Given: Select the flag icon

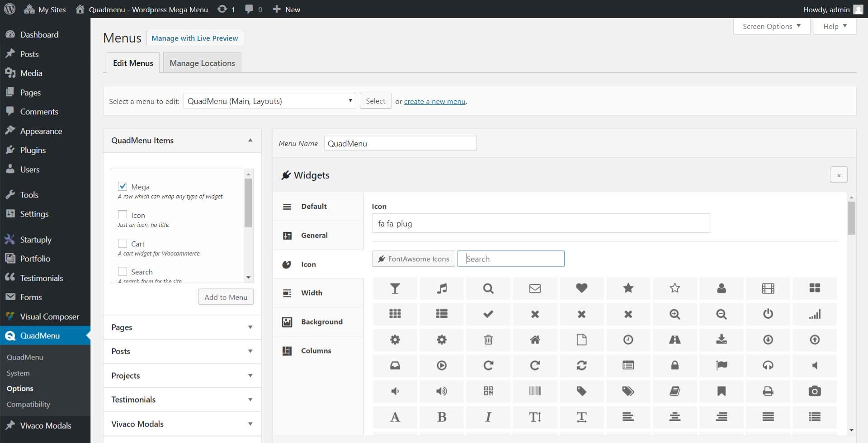Looking at the screenshot, I should point(722,366).
